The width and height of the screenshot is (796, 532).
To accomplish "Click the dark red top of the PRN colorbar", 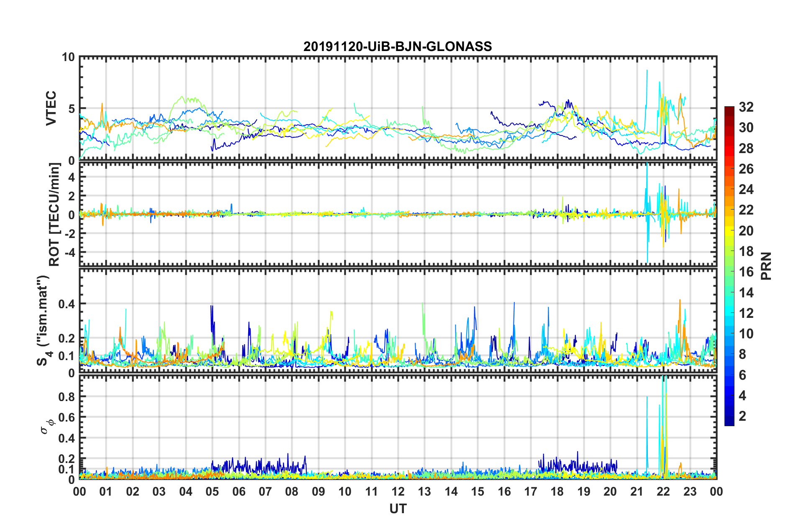I will point(729,109).
